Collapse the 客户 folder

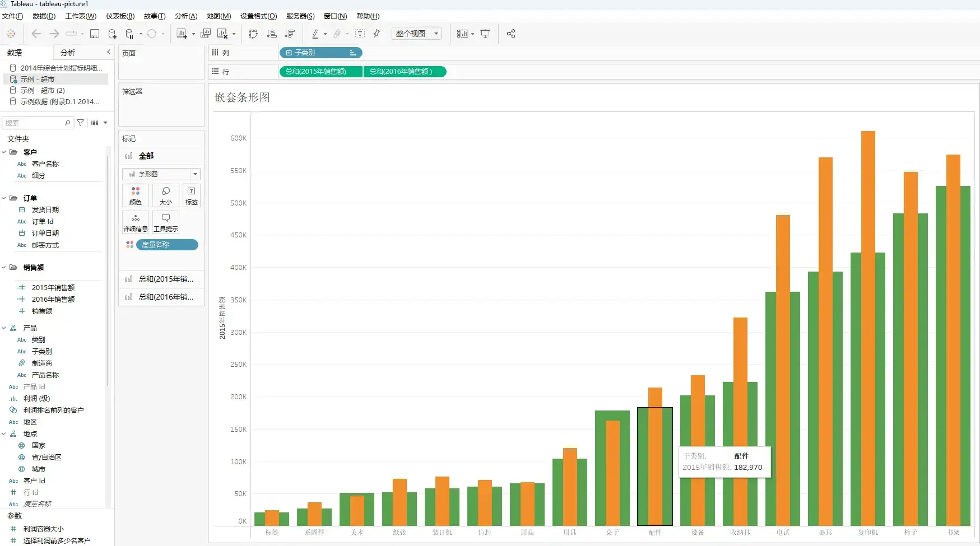point(4,152)
